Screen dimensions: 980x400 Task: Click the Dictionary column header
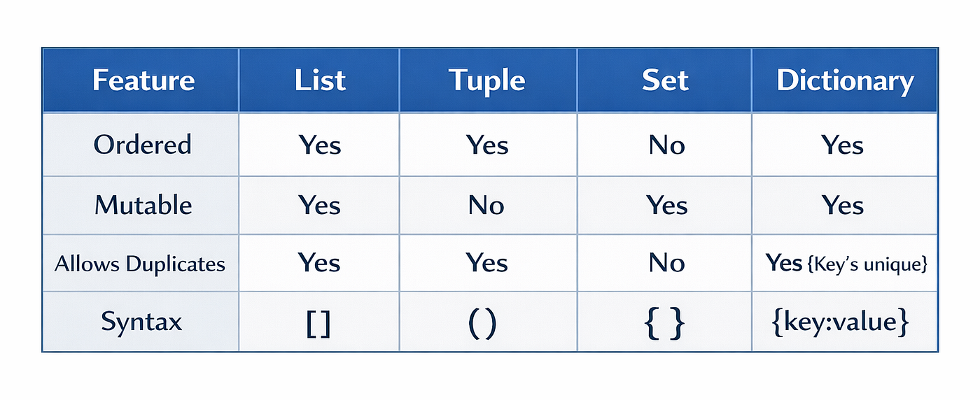pos(845,81)
